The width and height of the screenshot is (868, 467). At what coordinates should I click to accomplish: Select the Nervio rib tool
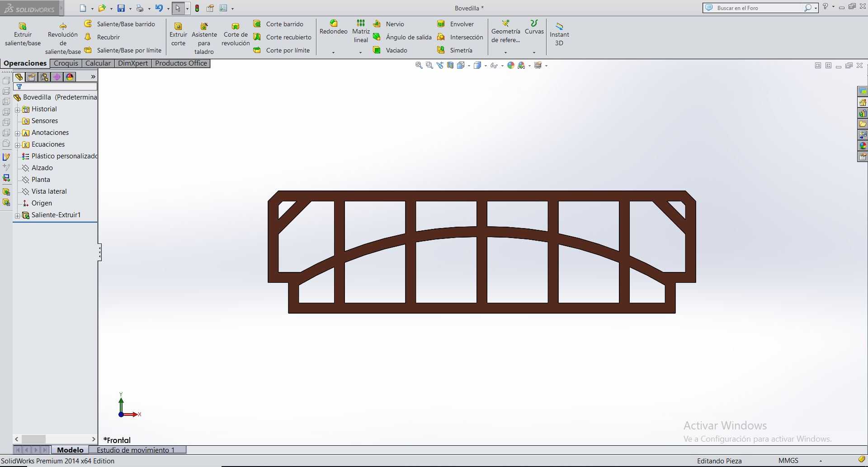pos(389,24)
